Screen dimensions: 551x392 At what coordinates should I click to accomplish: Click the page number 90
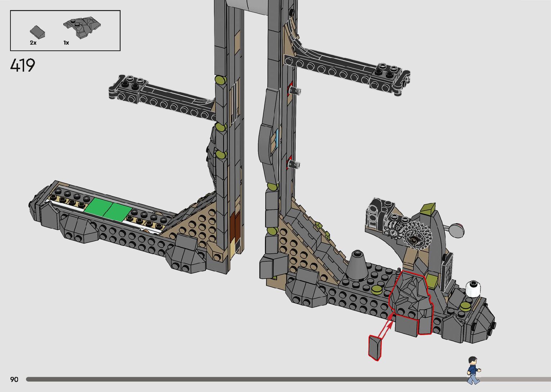click(x=14, y=379)
